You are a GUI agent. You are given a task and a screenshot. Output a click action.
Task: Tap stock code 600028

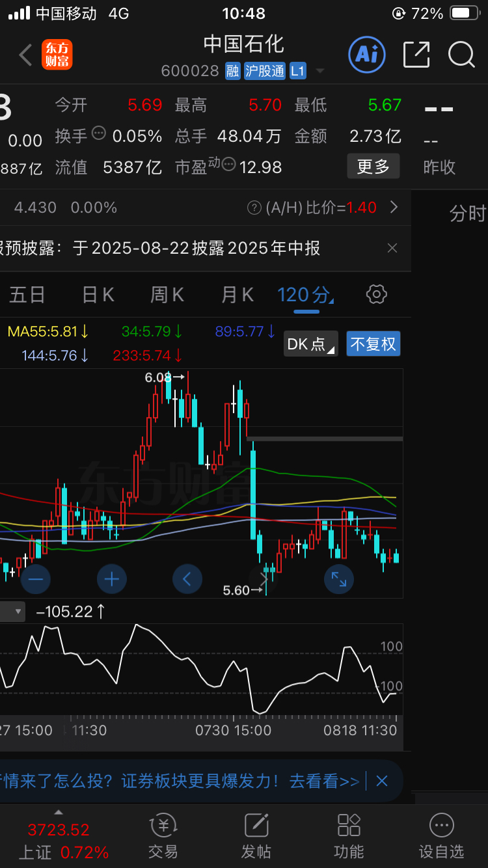point(190,71)
